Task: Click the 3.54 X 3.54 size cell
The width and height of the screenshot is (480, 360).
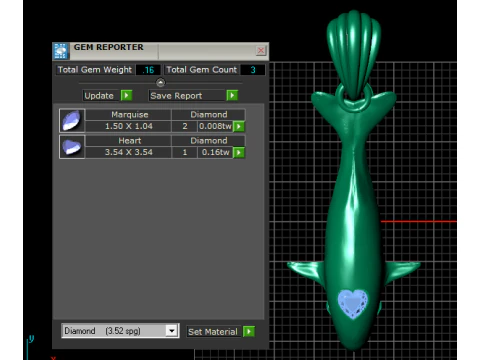Action: point(129,152)
